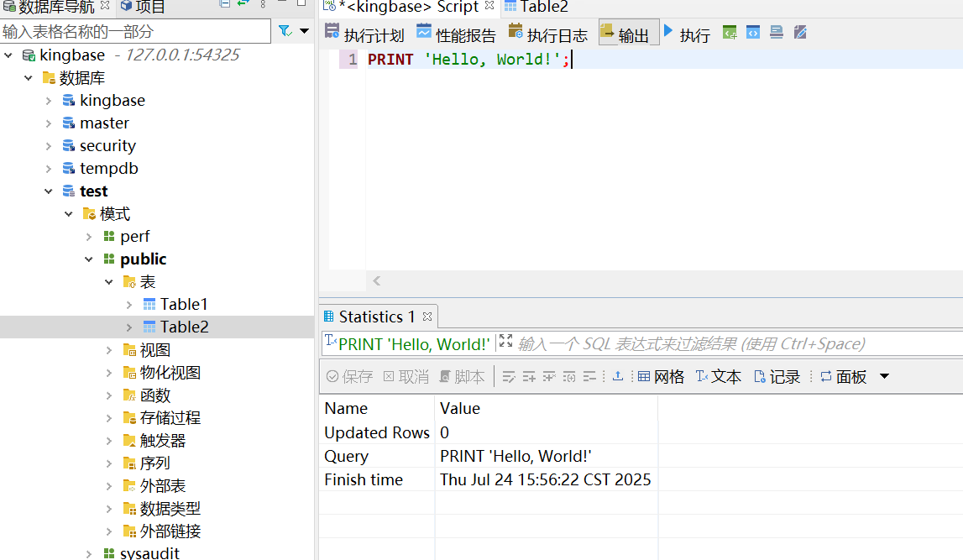Collapse the 表 tables folder
The width and height of the screenshot is (963, 560).
coord(109,282)
